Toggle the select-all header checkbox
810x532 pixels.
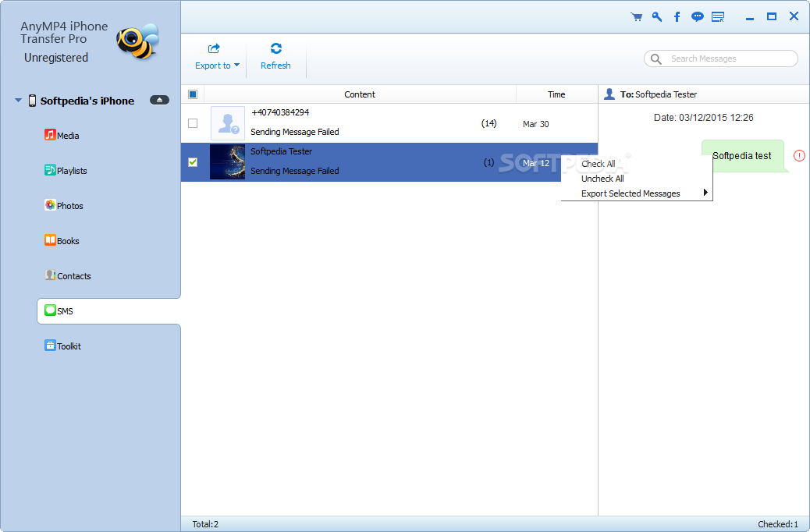pyautogui.click(x=193, y=94)
